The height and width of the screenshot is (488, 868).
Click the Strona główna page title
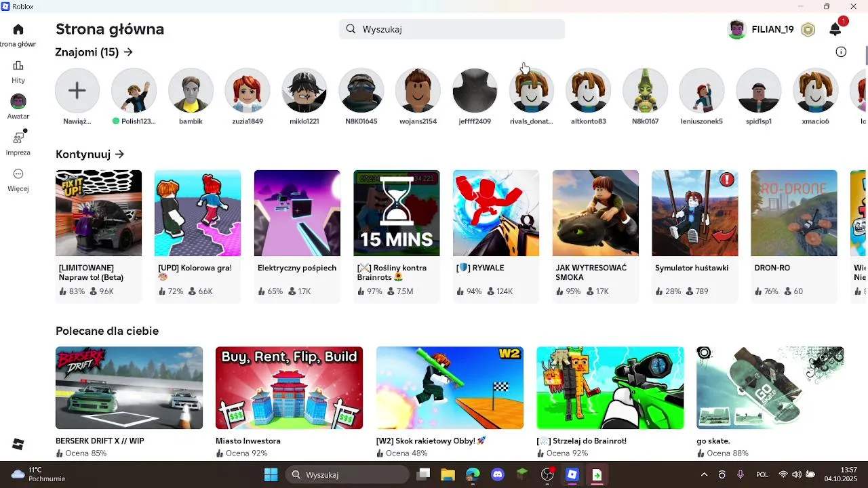click(x=110, y=29)
